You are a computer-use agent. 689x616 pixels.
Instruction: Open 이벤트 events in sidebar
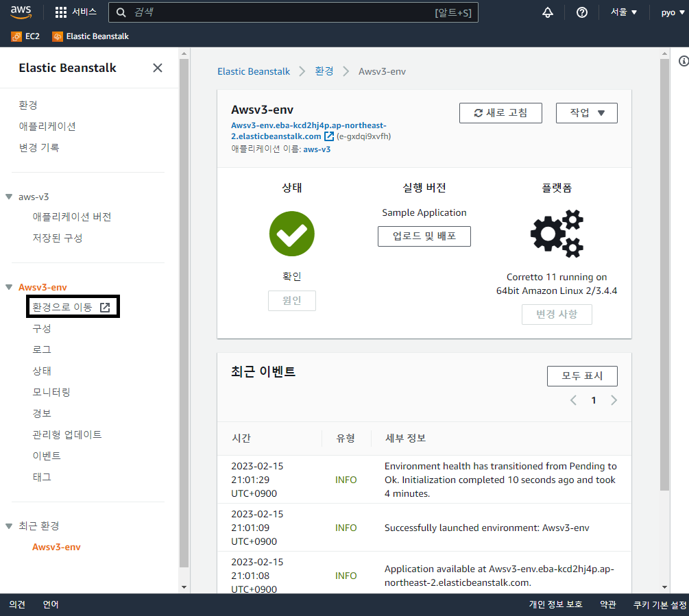tap(47, 456)
